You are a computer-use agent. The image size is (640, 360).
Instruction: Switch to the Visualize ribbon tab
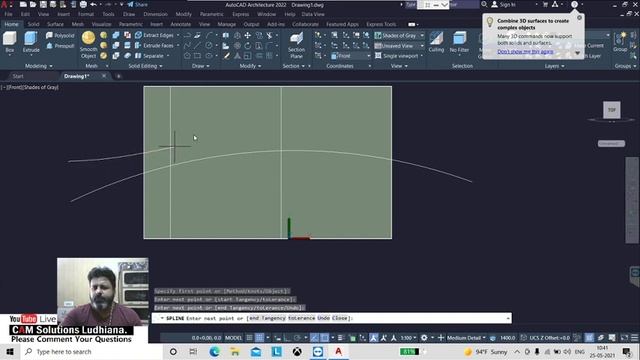click(101, 24)
